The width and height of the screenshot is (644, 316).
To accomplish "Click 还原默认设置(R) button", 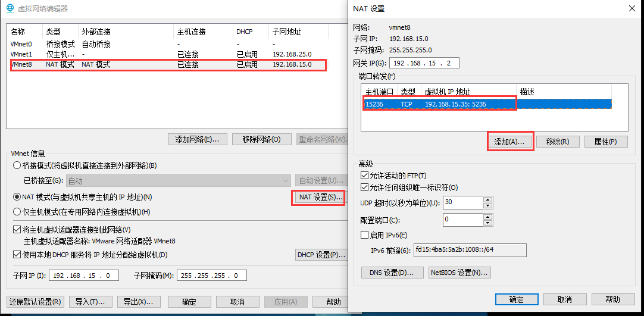I will coord(36,302).
